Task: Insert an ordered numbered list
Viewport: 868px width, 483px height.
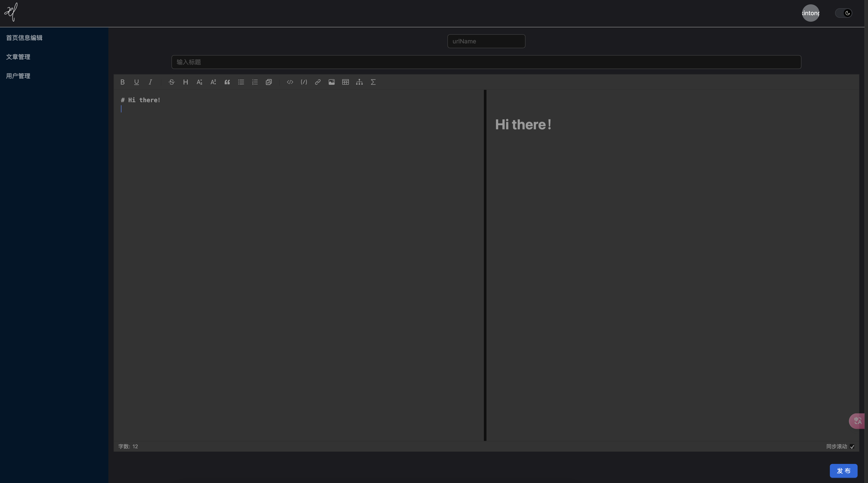Action: tap(255, 82)
